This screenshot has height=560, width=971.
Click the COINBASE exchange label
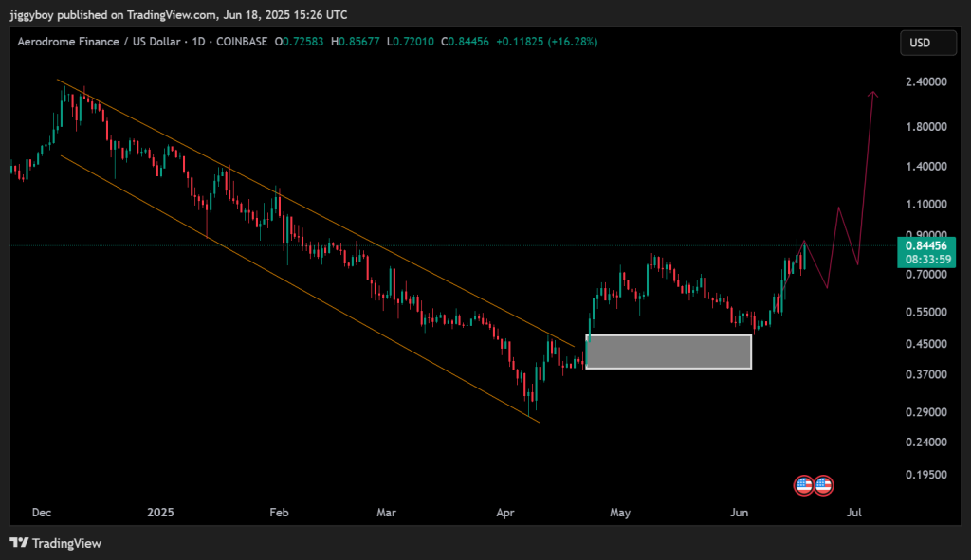[x=242, y=42]
